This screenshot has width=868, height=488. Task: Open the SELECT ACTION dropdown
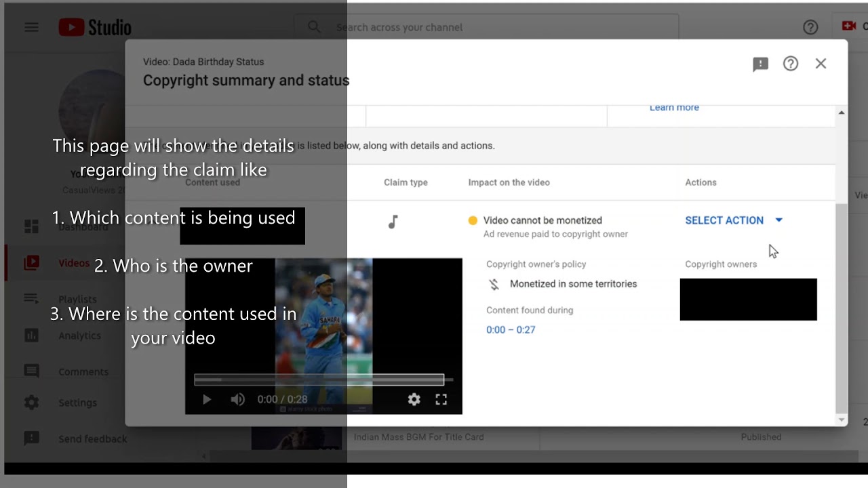click(734, 220)
